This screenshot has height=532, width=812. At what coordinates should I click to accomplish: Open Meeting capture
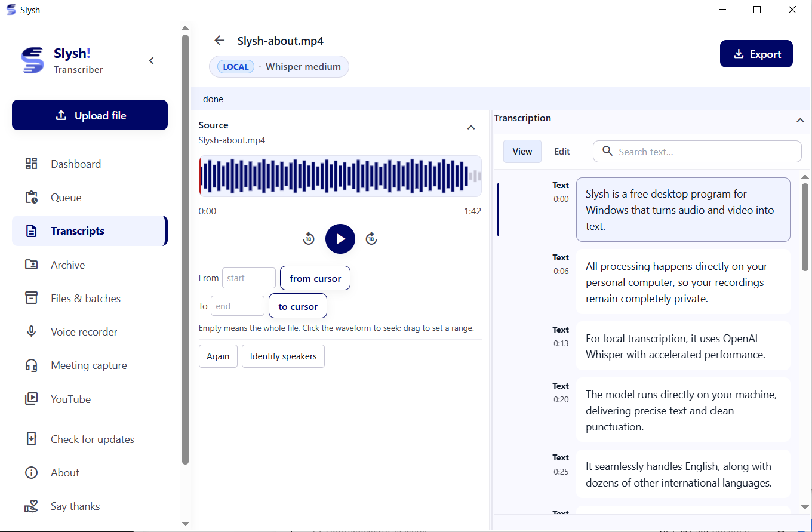(x=90, y=365)
